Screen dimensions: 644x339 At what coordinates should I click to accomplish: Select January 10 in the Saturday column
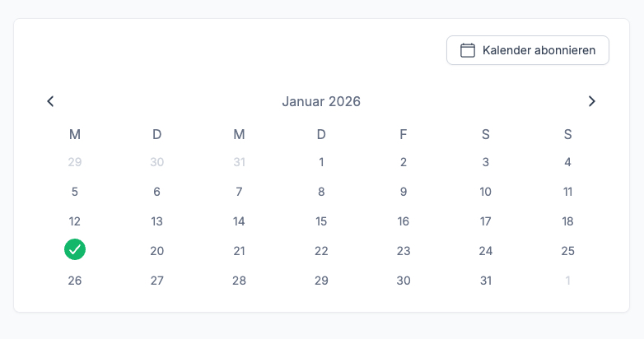point(486,192)
